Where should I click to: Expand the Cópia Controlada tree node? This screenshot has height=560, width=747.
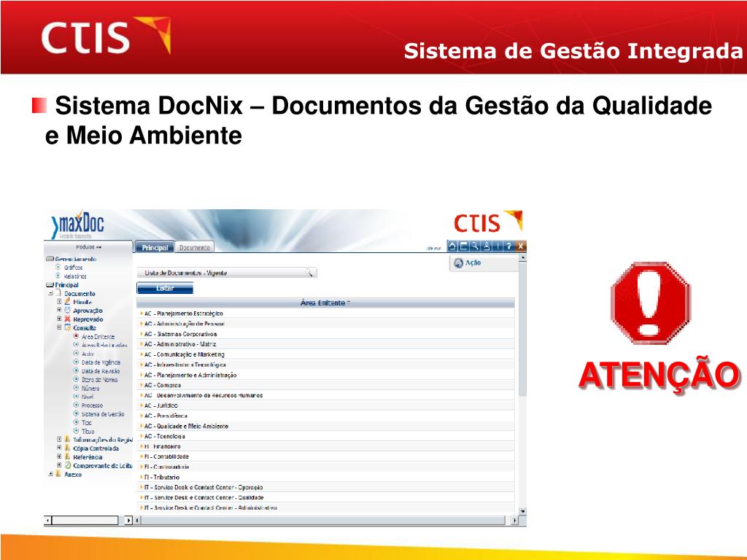tap(59, 448)
